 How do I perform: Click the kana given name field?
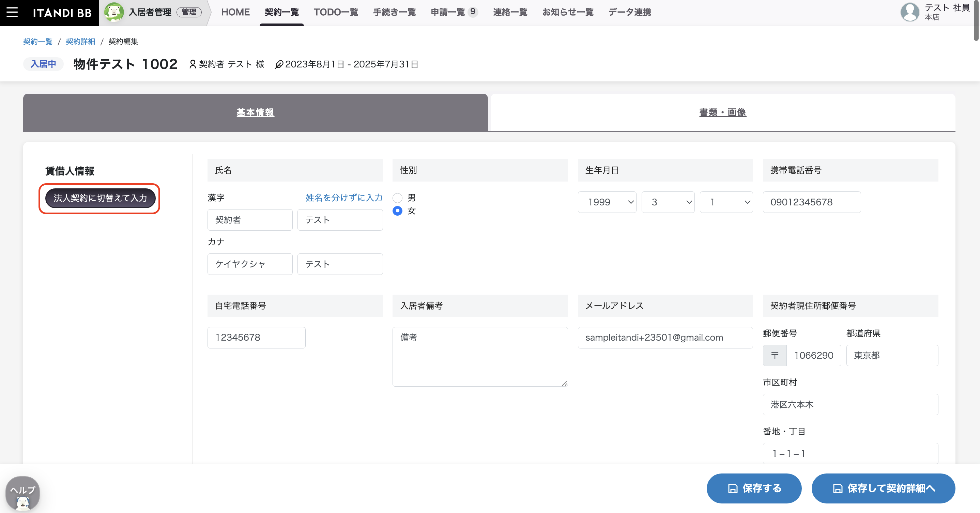340,264
